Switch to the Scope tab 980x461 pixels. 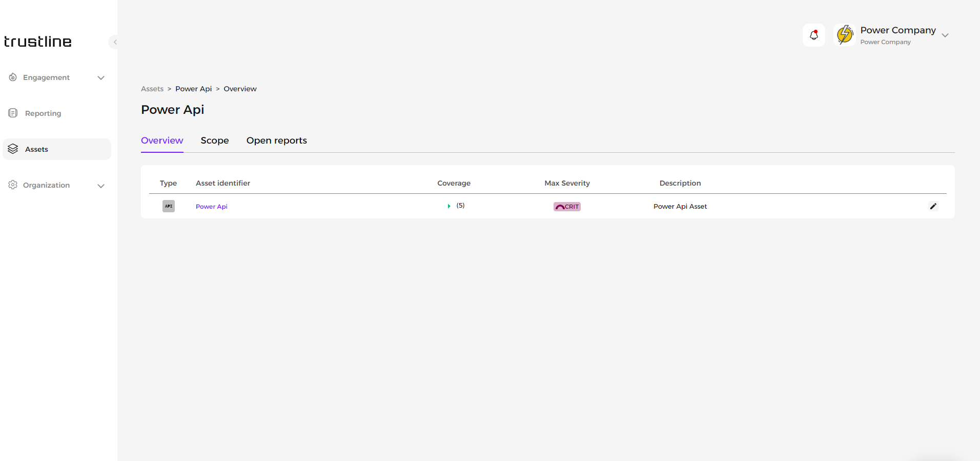(215, 141)
